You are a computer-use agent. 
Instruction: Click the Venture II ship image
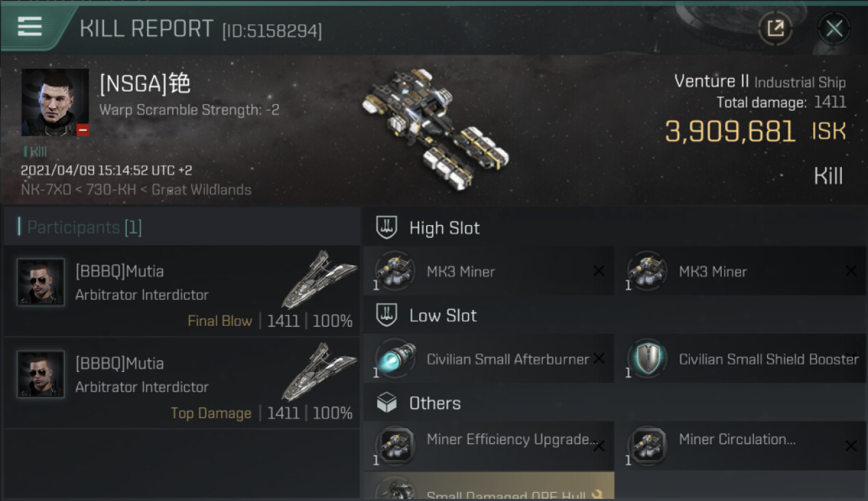pos(434,127)
